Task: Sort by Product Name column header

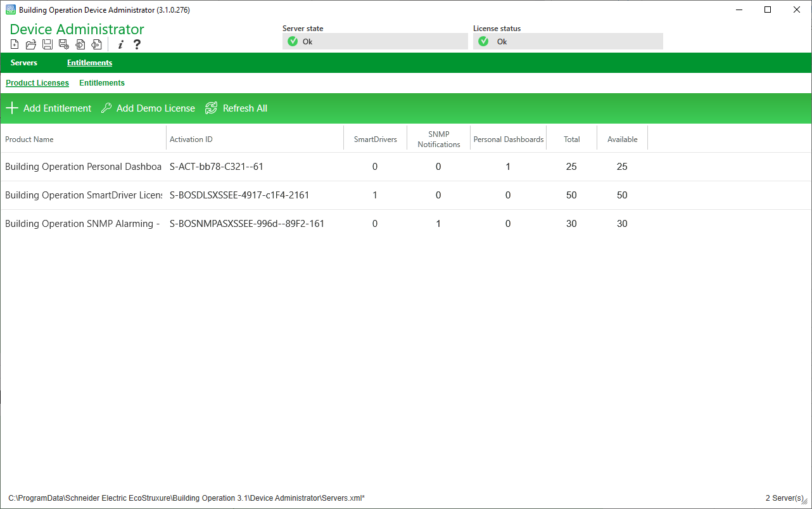Action: pyautogui.click(x=83, y=139)
